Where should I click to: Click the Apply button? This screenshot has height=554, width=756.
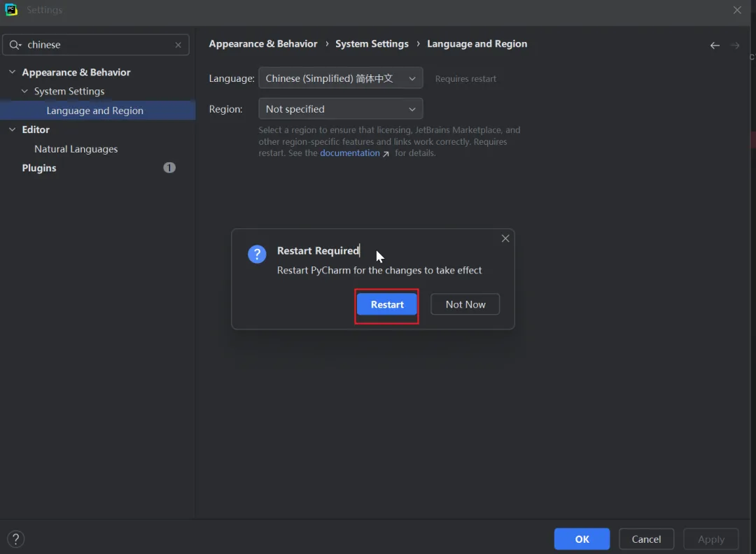coord(710,539)
